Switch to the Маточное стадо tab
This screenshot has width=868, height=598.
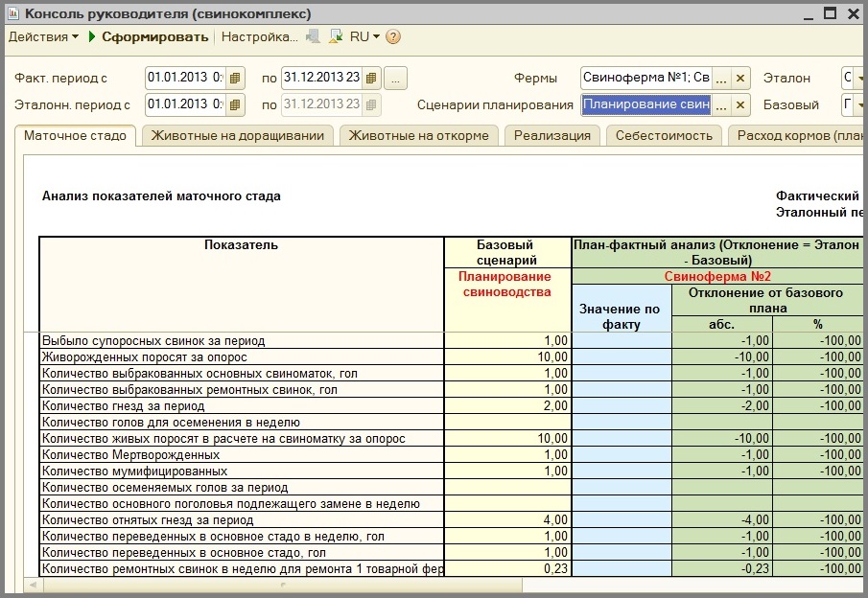click(75, 135)
